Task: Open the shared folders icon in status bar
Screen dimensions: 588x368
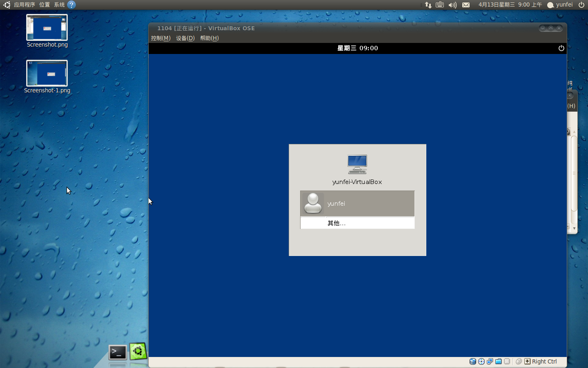Action: [499, 361]
